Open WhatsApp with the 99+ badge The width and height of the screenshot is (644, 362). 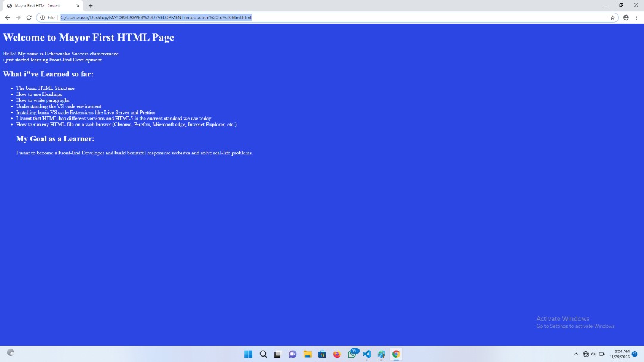click(352, 354)
